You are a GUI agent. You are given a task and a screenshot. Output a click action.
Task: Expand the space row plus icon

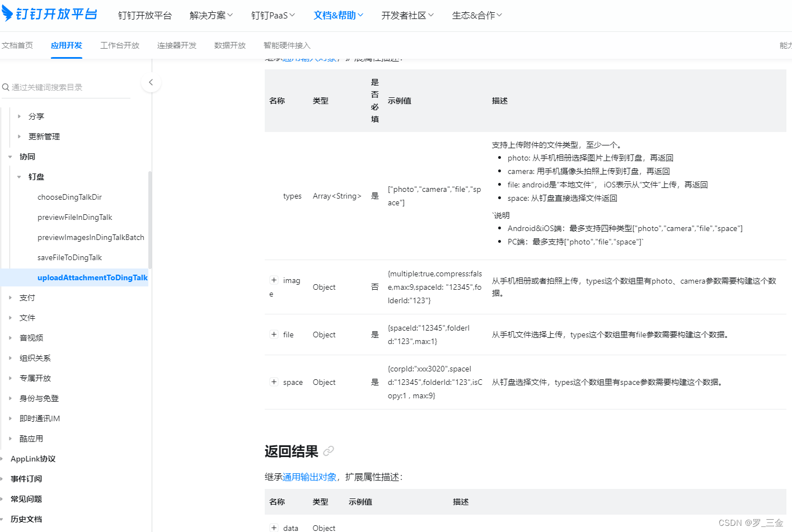(274, 382)
